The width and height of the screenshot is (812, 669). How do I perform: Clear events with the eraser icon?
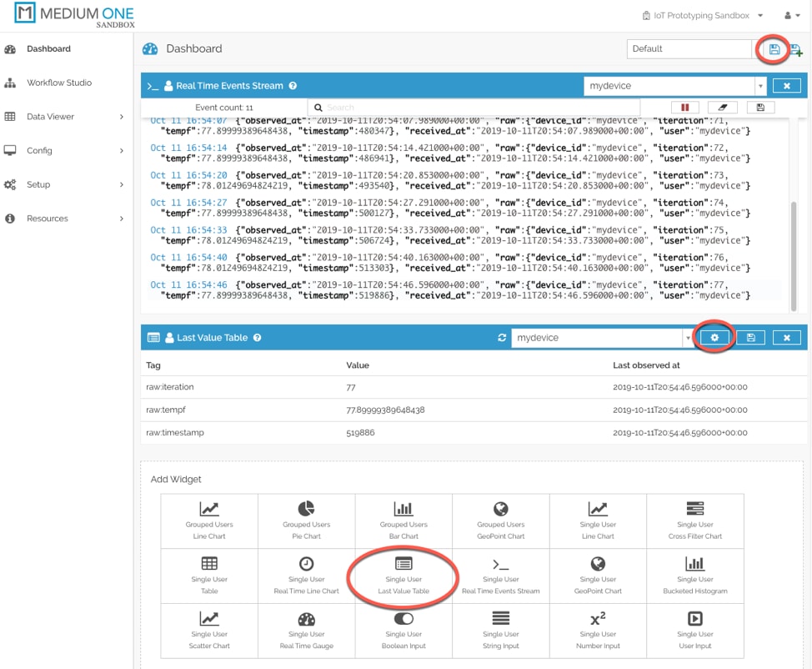click(x=722, y=108)
